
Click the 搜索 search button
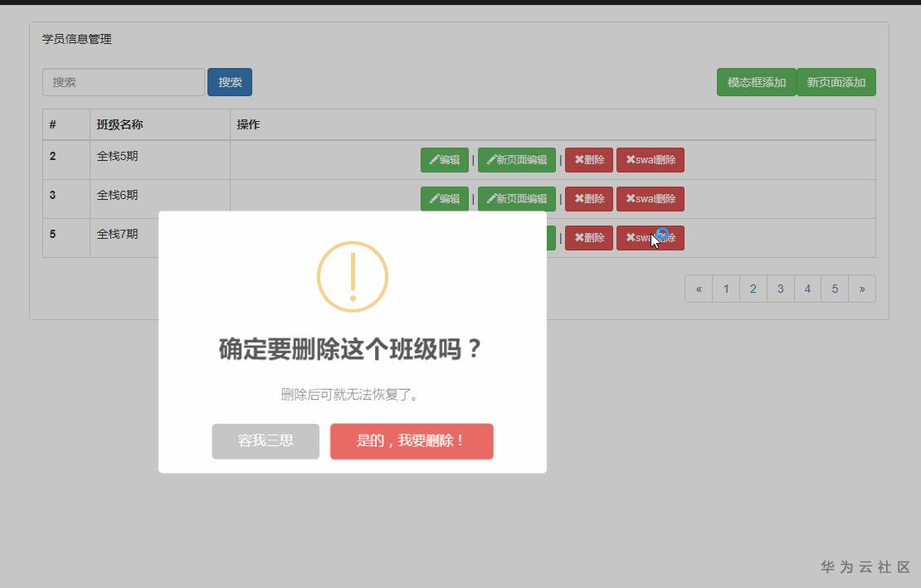[x=230, y=82]
